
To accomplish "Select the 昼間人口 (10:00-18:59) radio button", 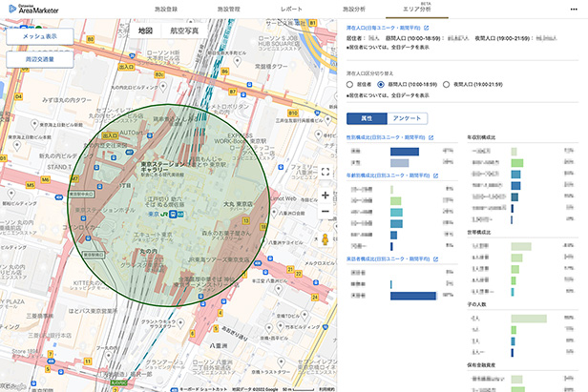I will [381, 84].
